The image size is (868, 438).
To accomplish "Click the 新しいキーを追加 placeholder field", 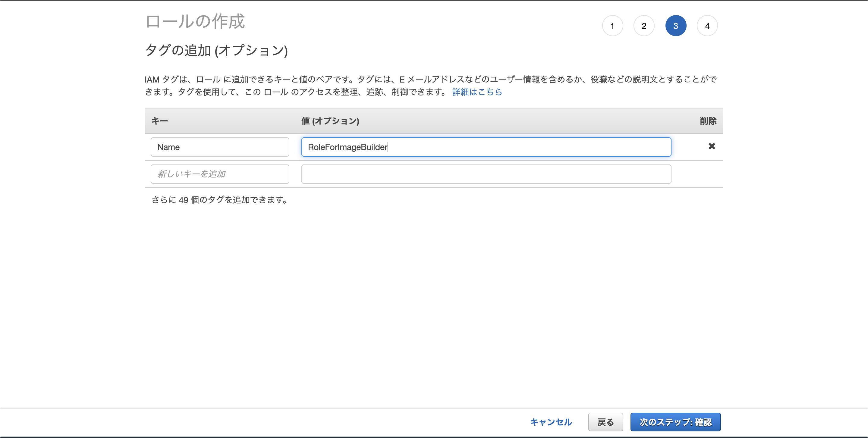I will click(x=220, y=174).
